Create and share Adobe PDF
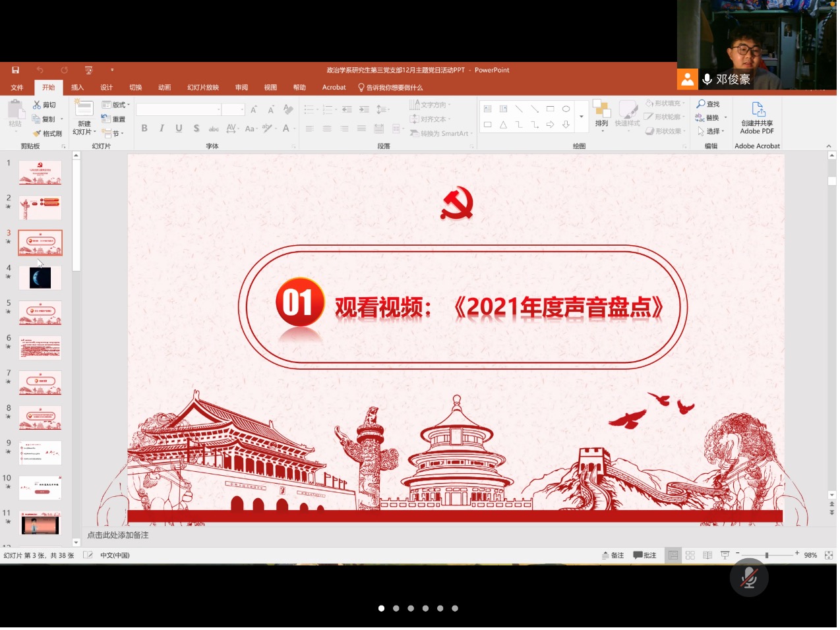Image resolution: width=840 pixels, height=630 pixels. pos(757,119)
